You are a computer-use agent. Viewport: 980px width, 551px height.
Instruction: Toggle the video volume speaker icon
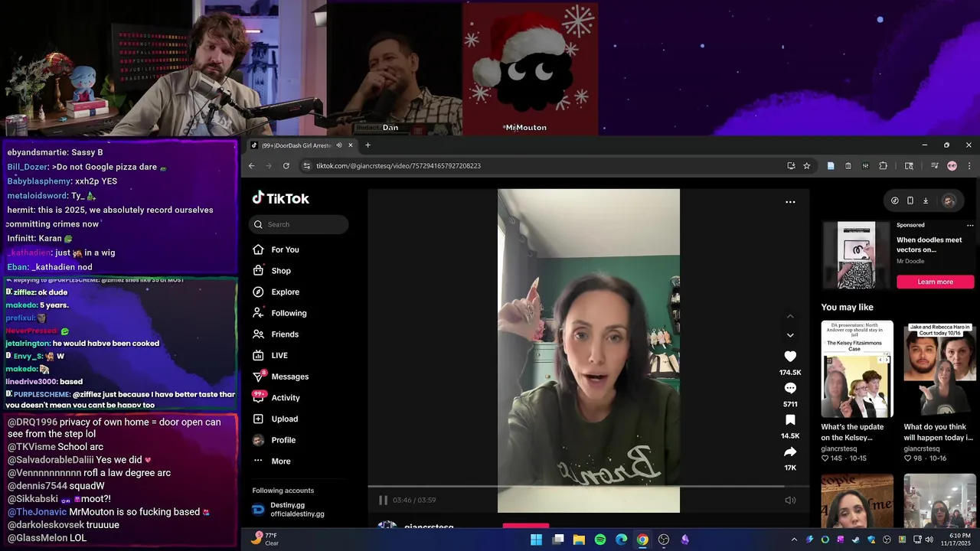coord(790,500)
